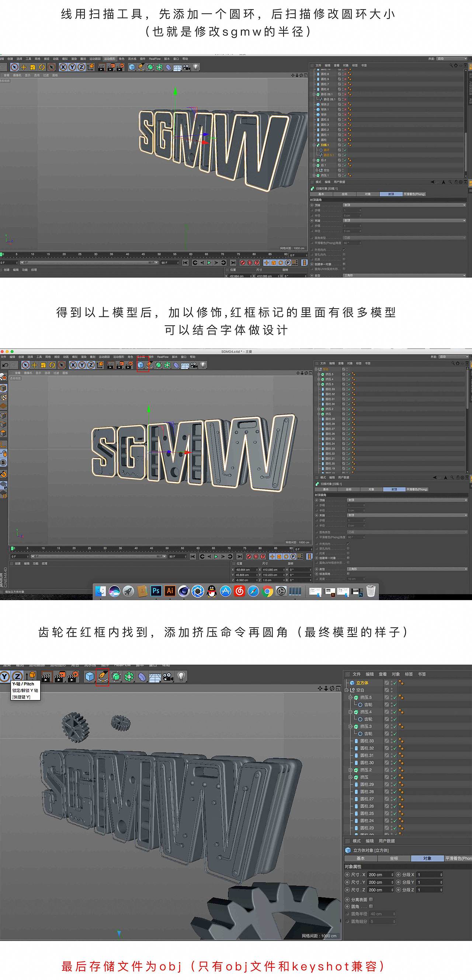Open Illustrator from the macOS Dock

pos(170,591)
